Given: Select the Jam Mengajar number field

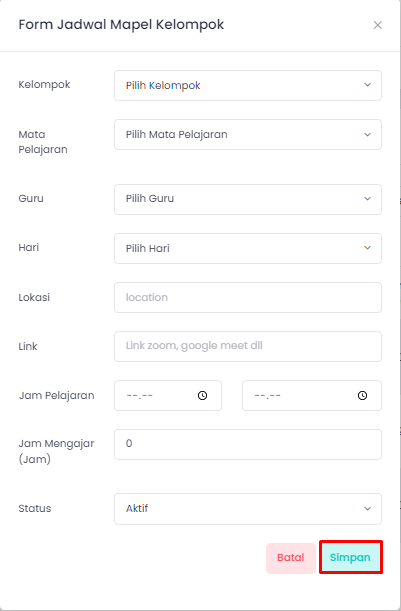Looking at the screenshot, I should click(248, 445).
